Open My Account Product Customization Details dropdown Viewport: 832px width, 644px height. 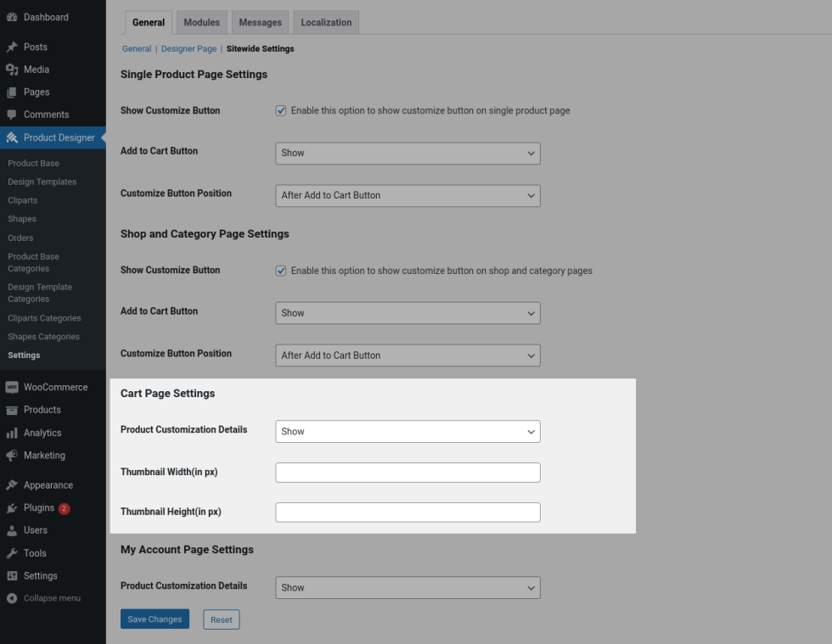[x=408, y=587]
